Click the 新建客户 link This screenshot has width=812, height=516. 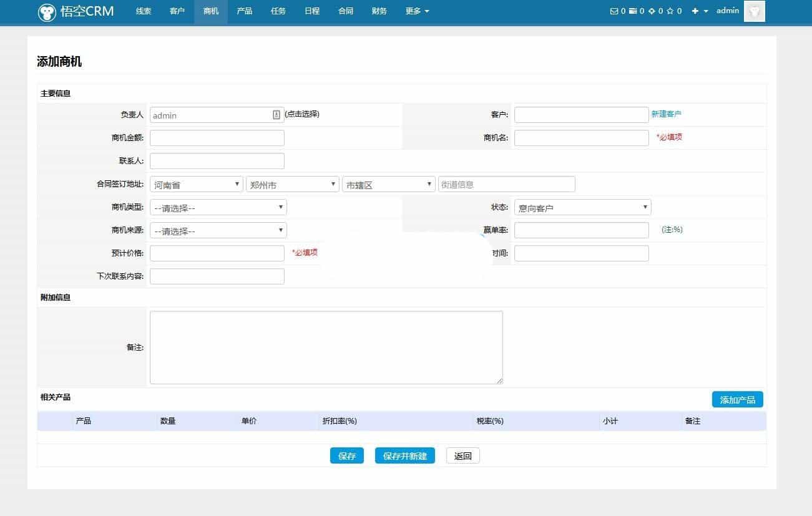click(x=666, y=114)
